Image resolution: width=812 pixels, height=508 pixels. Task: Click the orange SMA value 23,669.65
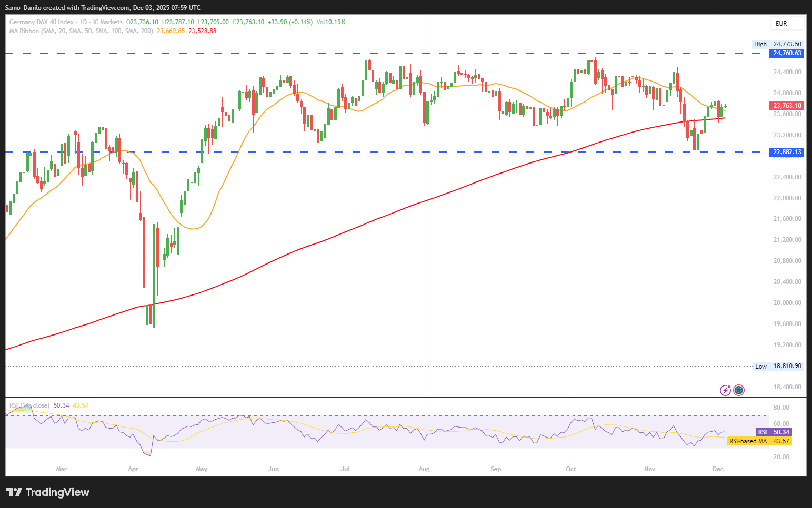(x=171, y=31)
